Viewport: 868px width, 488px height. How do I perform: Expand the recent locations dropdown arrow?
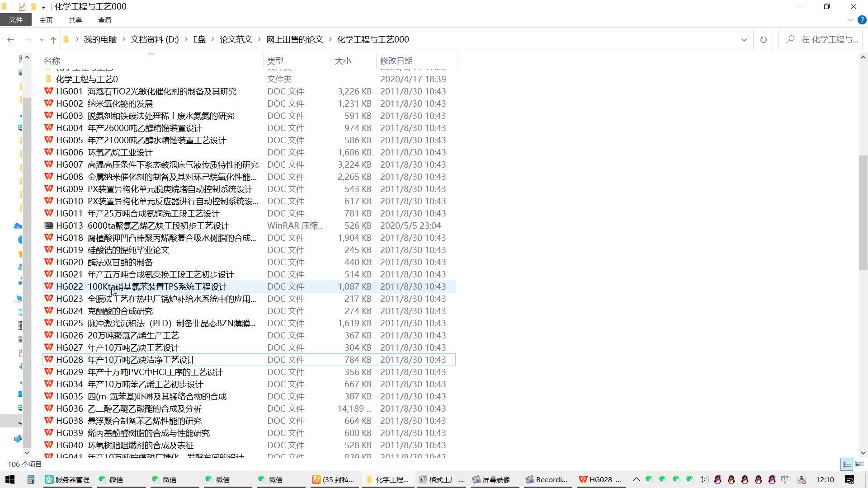(42, 40)
